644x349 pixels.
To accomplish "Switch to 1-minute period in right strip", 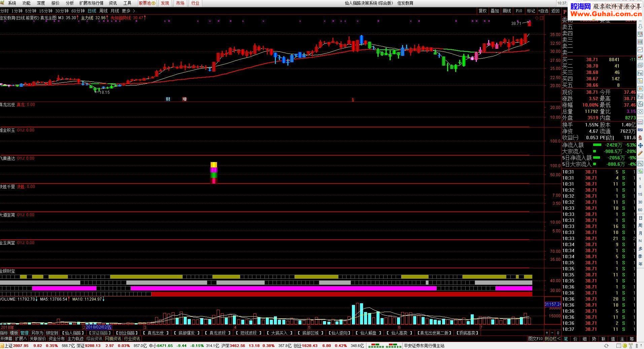I will click(640, 179).
